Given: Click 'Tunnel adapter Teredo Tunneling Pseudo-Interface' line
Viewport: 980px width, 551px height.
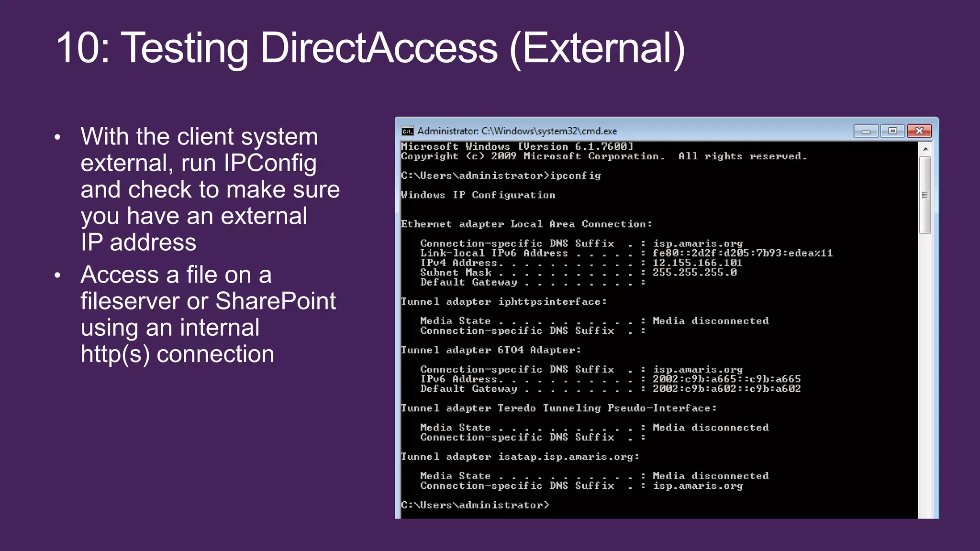Looking at the screenshot, I should (558, 408).
